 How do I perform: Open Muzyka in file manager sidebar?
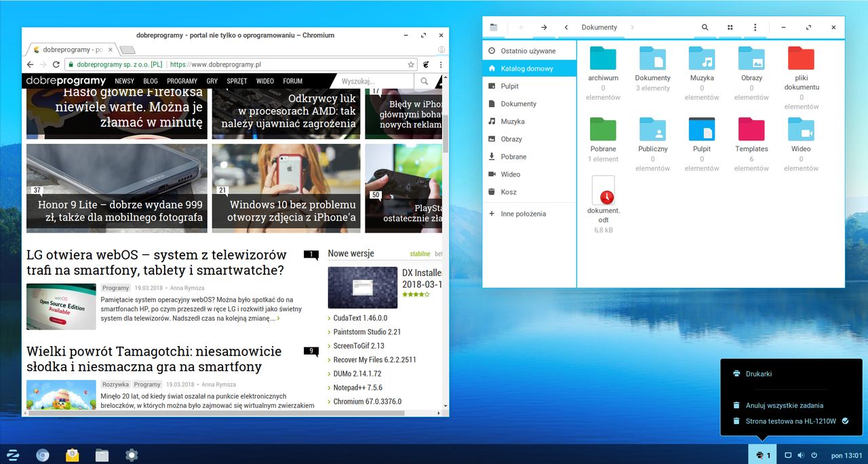529,121
